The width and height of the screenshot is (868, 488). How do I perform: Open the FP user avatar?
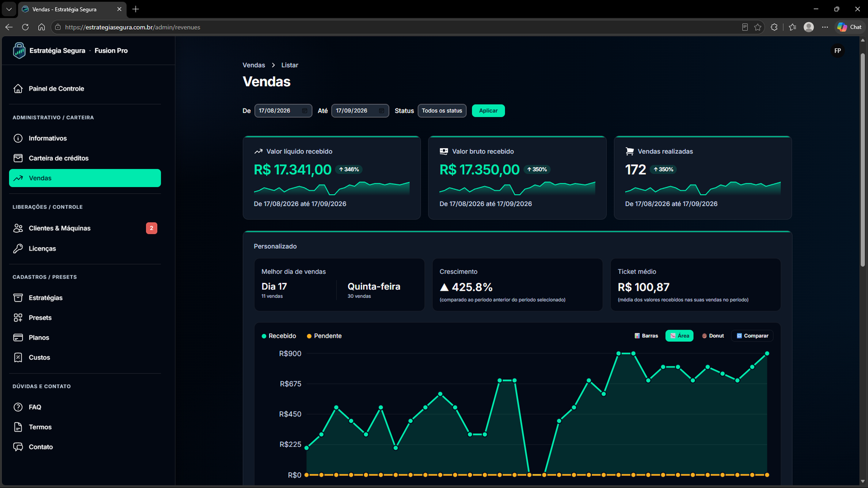click(x=838, y=51)
